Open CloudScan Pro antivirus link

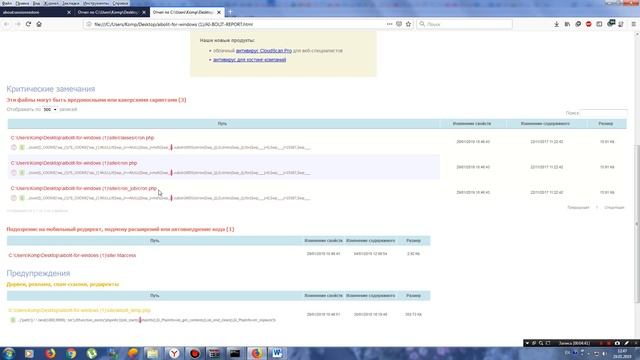click(x=264, y=51)
